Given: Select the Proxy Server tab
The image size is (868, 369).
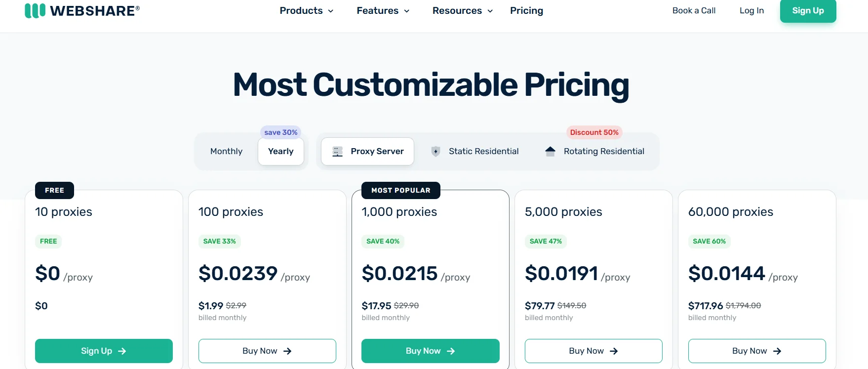Looking at the screenshot, I should point(367,151).
